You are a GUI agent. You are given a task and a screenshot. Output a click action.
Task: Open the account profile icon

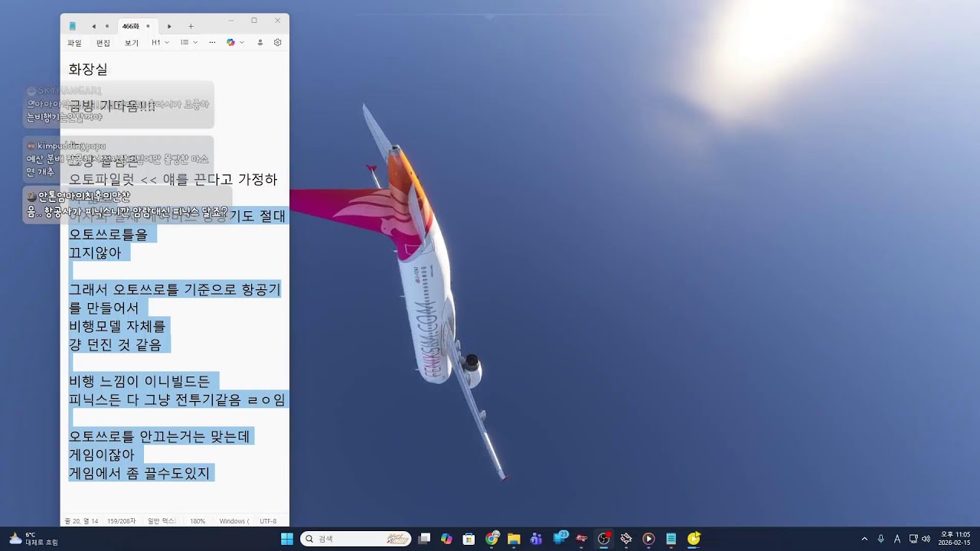coord(260,43)
